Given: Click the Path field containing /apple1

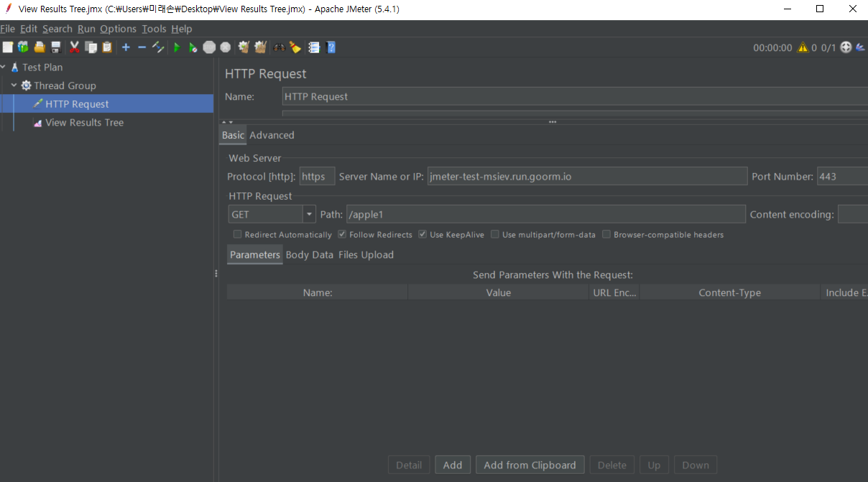Looking at the screenshot, I should point(546,214).
